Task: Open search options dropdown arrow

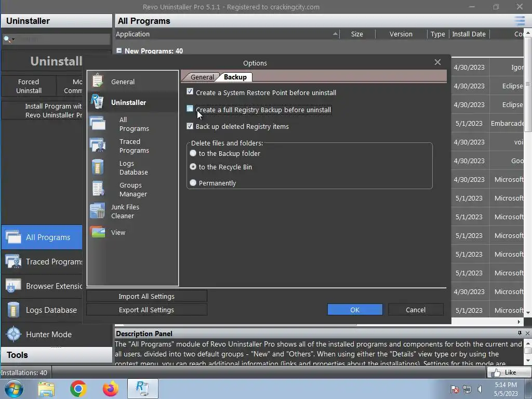Action: (x=13, y=39)
